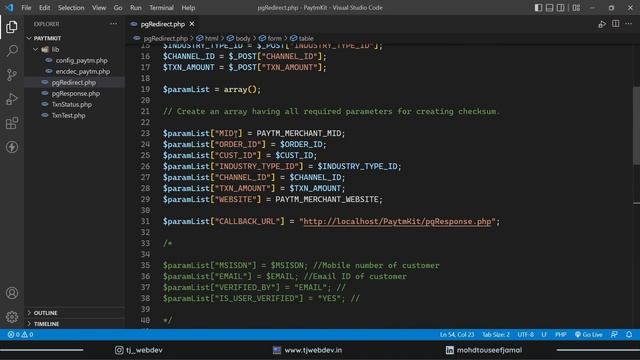Click line number 31 in gutter
The height and width of the screenshot is (360, 640).
point(145,222)
